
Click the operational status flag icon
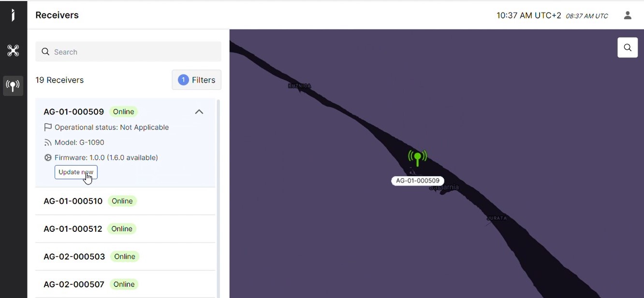[x=48, y=127]
